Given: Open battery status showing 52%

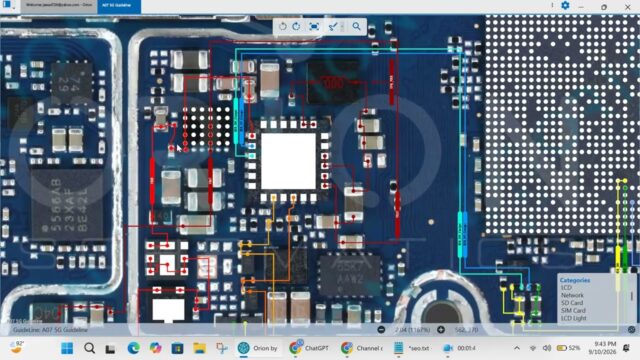Looking at the screenshot, I should point(569,348).
